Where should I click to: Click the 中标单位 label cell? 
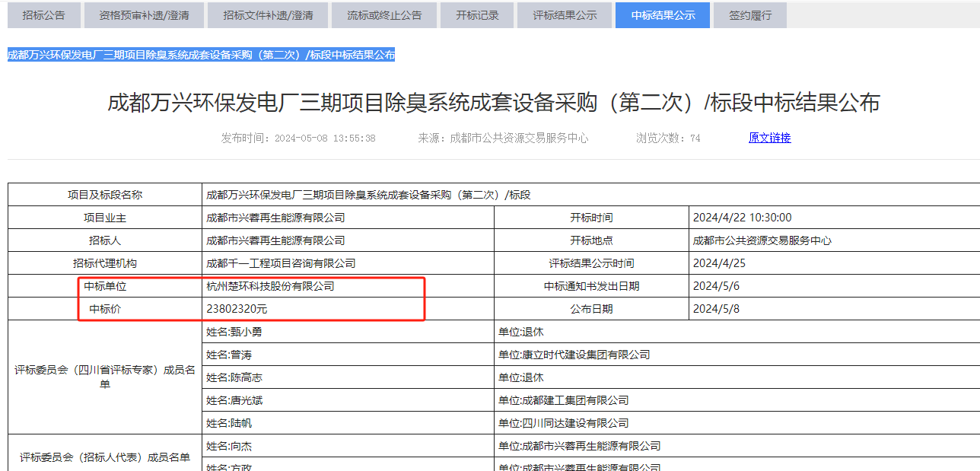click(105, 286)
